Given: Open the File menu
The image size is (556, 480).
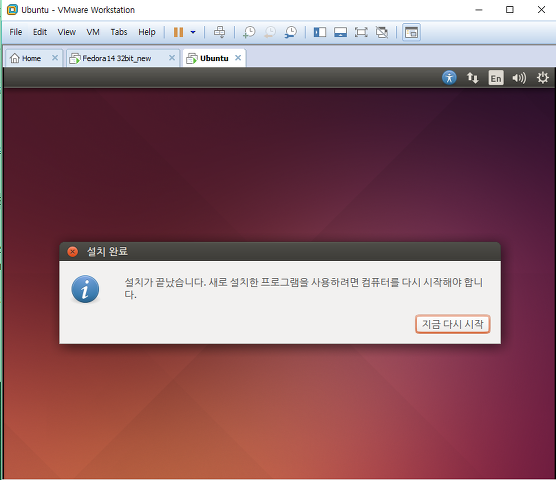Looking at the screenshot, I should click(x=16, y=32).
